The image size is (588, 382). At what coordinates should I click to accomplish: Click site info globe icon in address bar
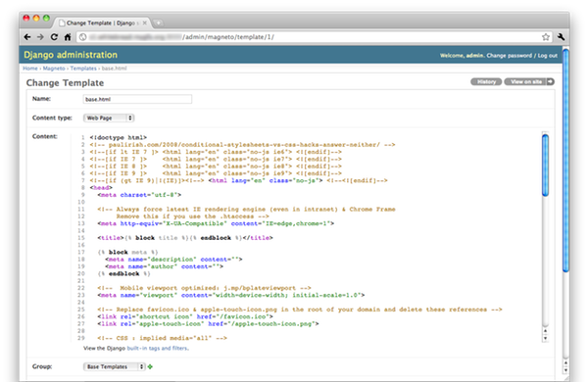coord(83,37)
